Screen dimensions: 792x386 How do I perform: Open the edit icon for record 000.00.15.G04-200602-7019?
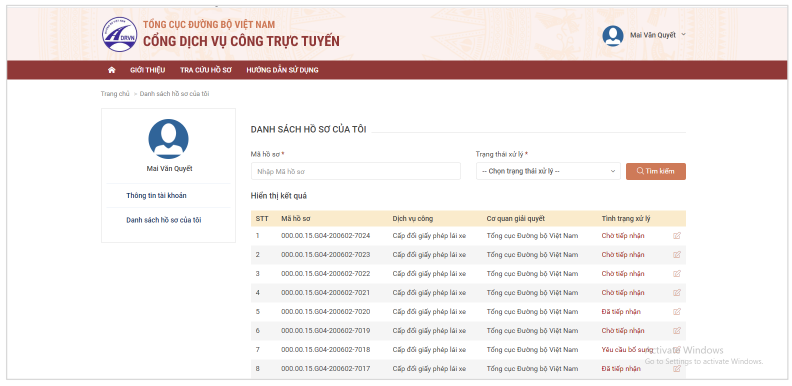pos(677,331)
